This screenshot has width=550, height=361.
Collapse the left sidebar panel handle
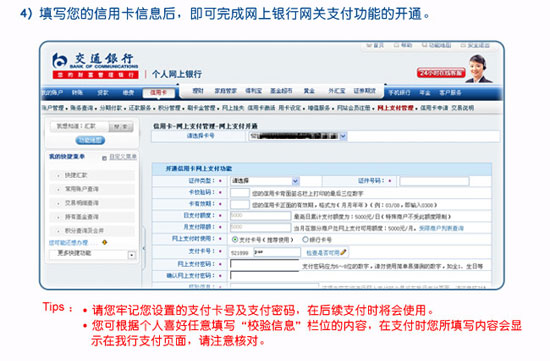coord(144,248)
